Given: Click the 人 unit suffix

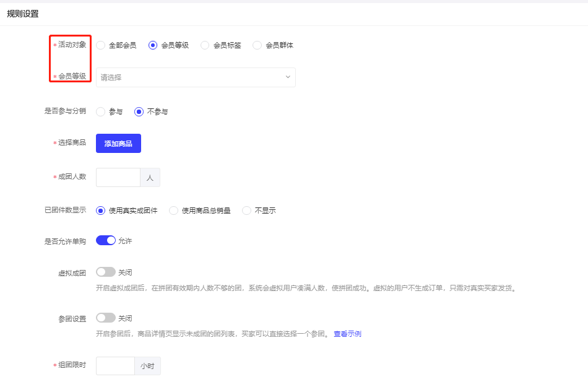Looking at the screenshot, I should pyautogui.click(x=150, y=177).
